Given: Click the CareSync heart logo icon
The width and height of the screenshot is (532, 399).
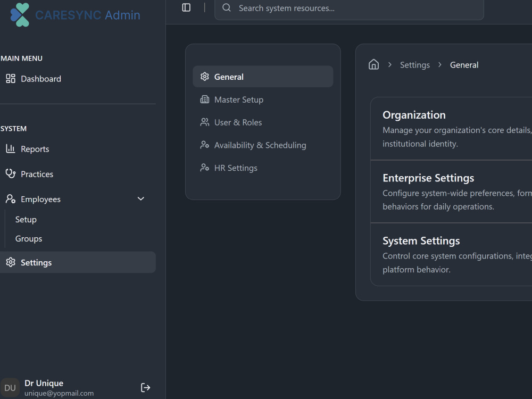Looking at the screenshot, I should pyautogui.click(x=20, y=15).
